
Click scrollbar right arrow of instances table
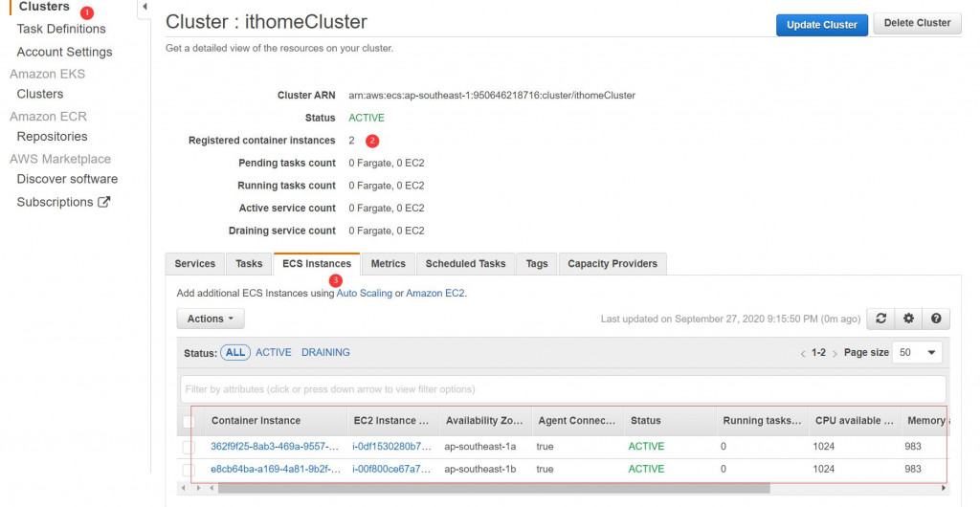[x=944, y=488]
